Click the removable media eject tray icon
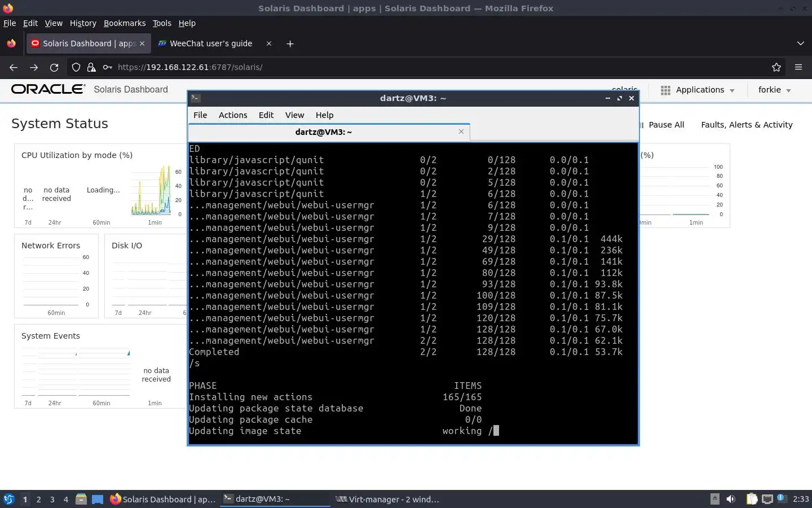This screenshot has height=508, width=812. [x=714, y=499]
